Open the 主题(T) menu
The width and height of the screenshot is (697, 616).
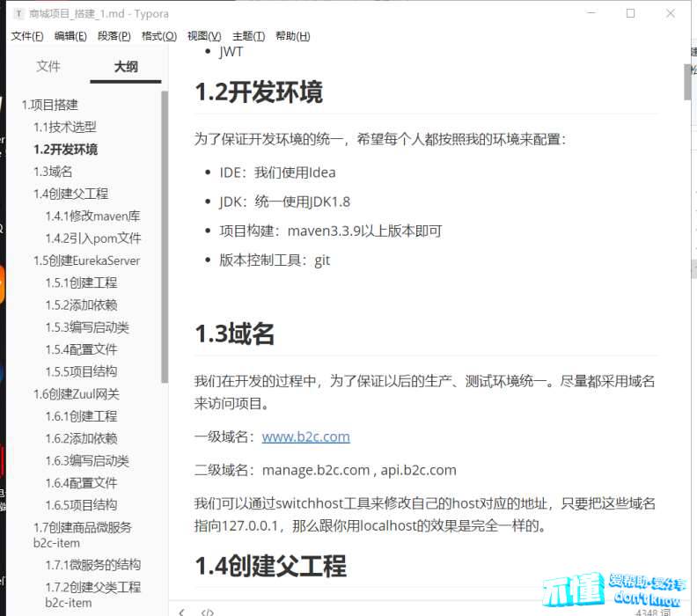(248, 36)
